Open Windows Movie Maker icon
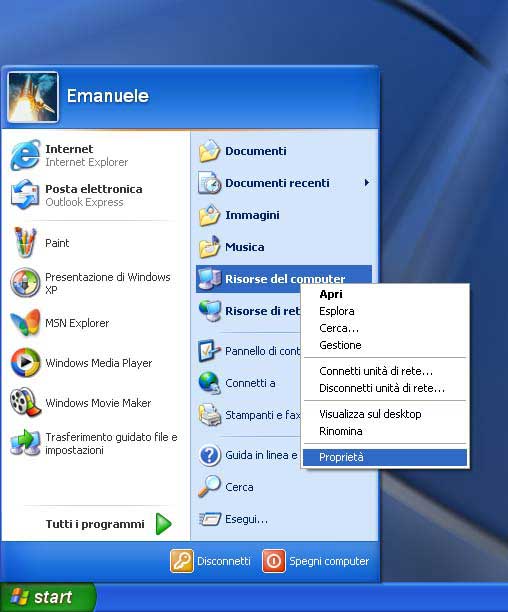508x612 pixels. (x=25, y=402)
